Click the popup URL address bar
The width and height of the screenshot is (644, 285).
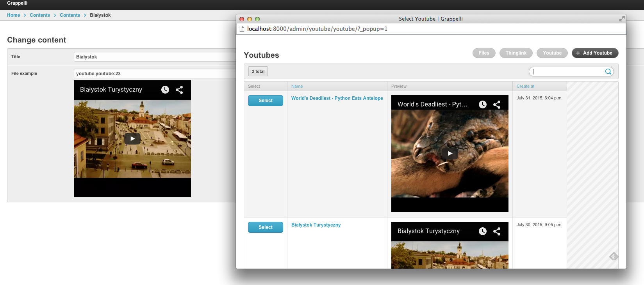[x=431, y=29]
